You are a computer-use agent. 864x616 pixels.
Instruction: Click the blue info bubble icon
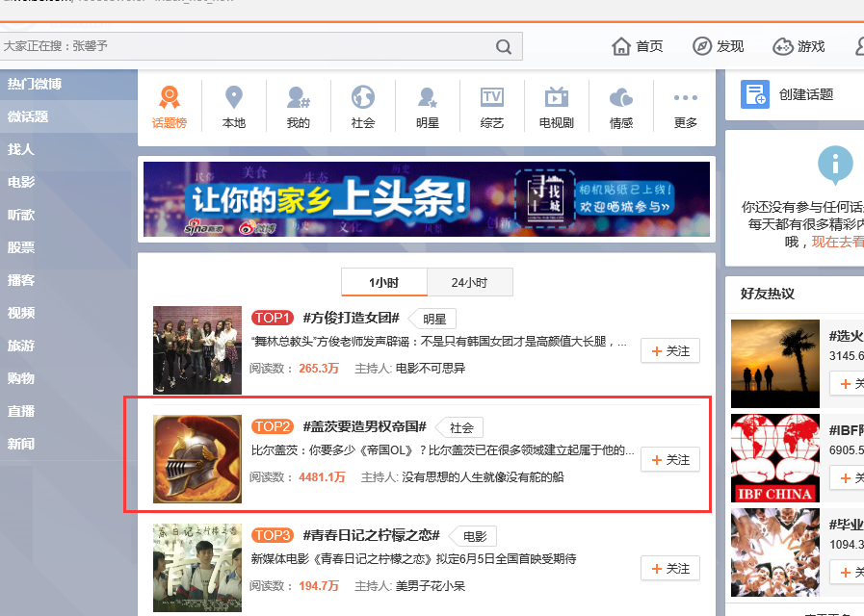pyautogui.click(x=835, y=164)
